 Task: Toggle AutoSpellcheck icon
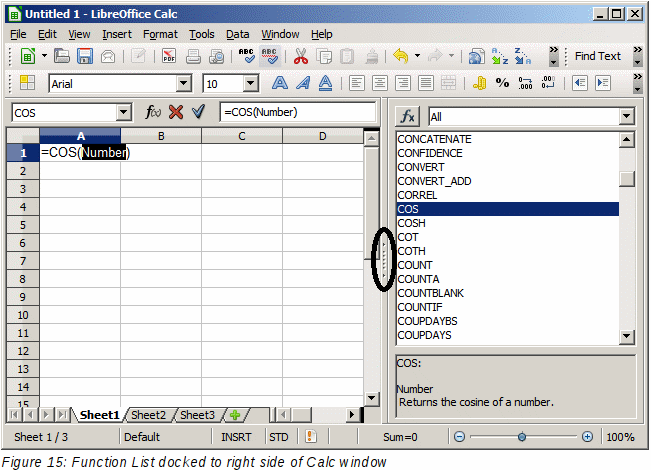pos(269,56)
